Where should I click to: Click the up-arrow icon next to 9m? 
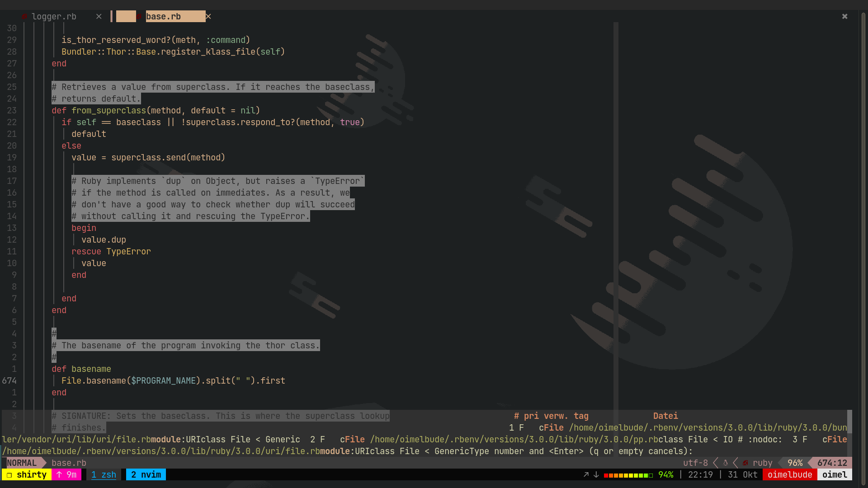coord(59,475)
